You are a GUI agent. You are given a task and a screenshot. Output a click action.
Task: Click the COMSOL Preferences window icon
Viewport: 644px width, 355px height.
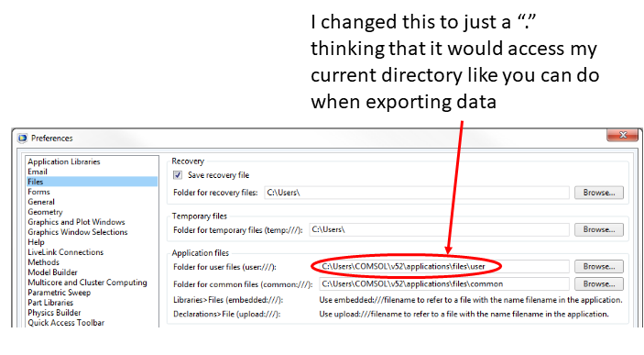coord(22,139)
